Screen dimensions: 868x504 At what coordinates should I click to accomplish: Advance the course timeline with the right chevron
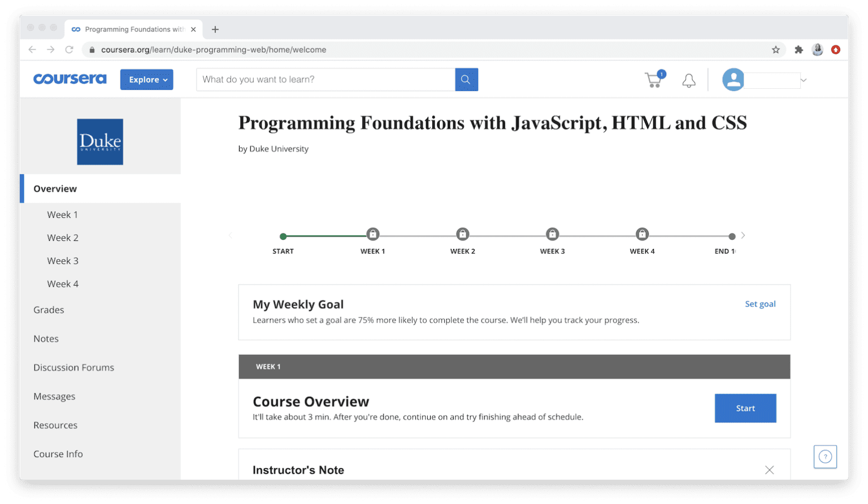pos(743,235)
